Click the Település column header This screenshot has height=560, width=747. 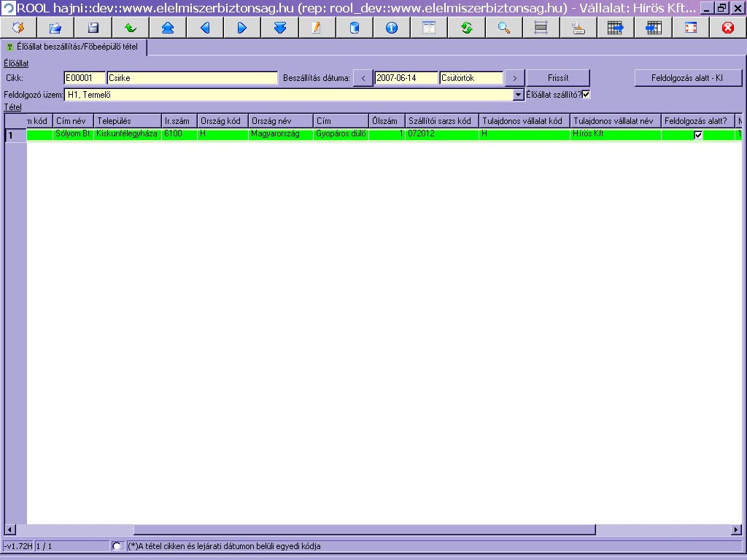pyautogui.click(x=127, y=120)
